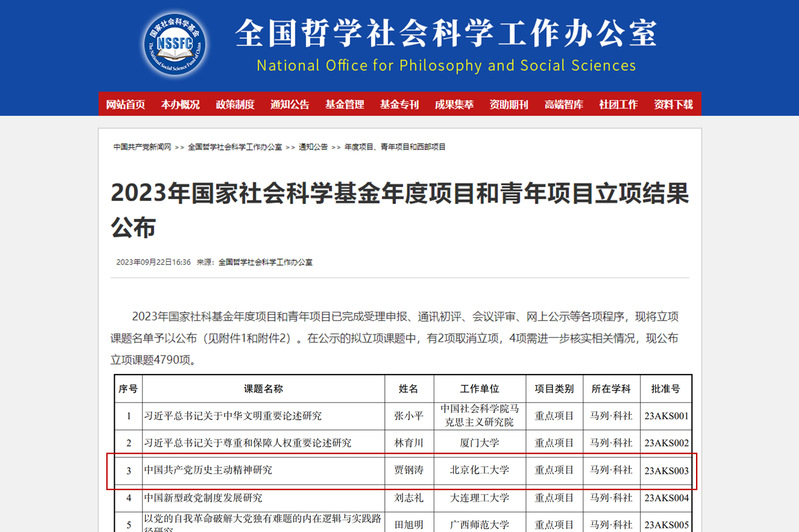Select the name cell 林育川
This screenshot has height=532, width=799.
409,443
